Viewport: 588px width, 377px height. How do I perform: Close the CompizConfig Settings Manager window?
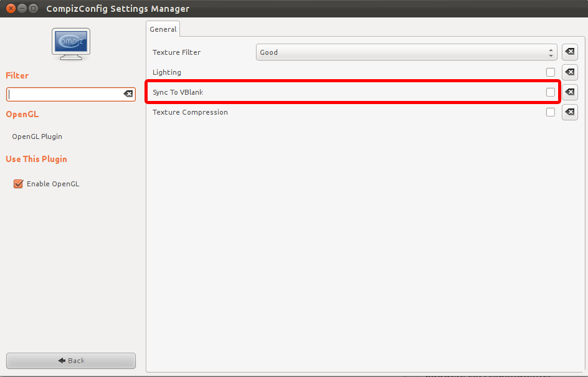click(11, 8)
